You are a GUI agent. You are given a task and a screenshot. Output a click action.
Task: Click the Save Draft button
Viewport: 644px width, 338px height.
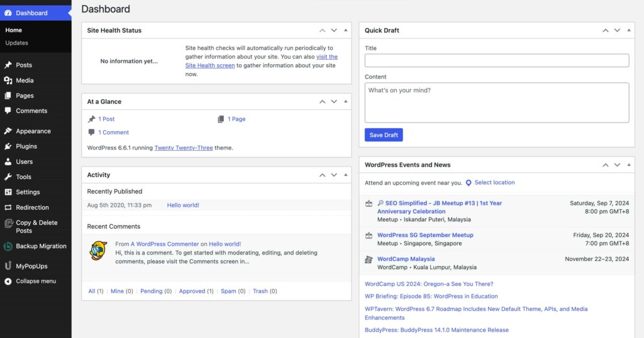384,135
